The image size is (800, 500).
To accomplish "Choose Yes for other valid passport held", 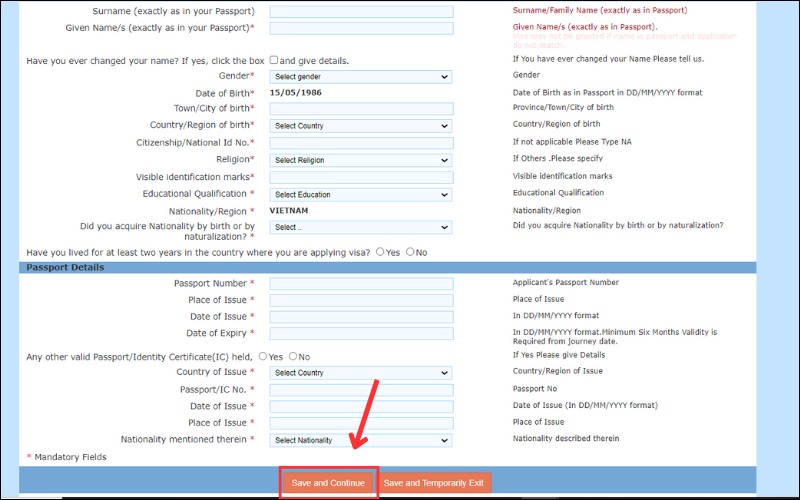I will click(x=263, y=356).
